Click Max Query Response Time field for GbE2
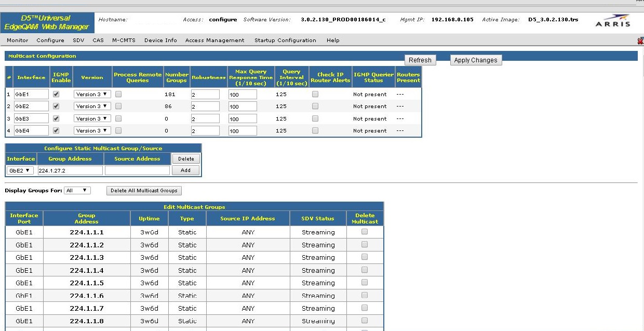Screen dimensions: 644x331 tap(243, 107)
